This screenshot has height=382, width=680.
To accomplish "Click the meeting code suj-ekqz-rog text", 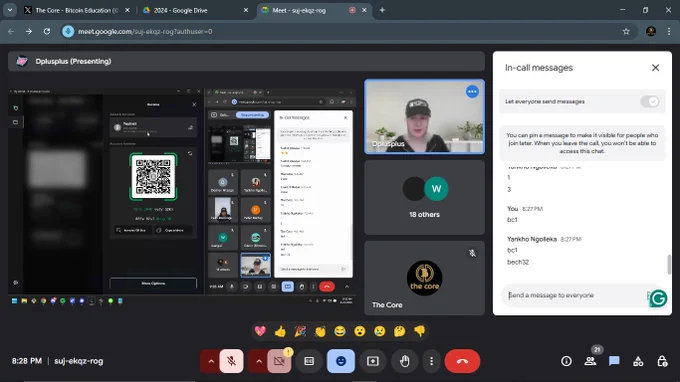I will click(x=78, y=361).
